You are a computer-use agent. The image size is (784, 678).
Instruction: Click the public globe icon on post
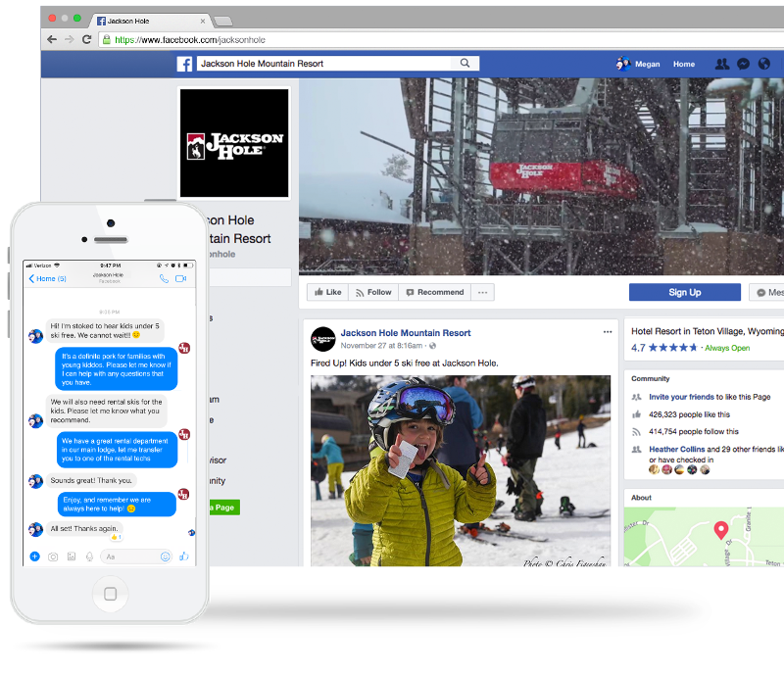tap(432, 346)
